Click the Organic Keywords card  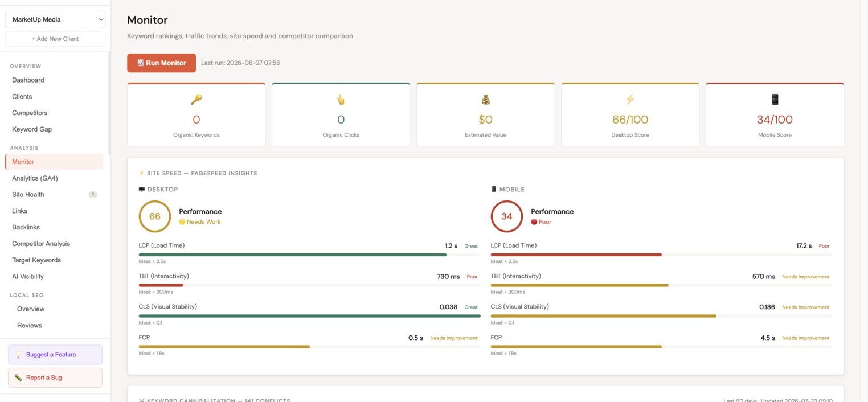(x=196, y=115)
